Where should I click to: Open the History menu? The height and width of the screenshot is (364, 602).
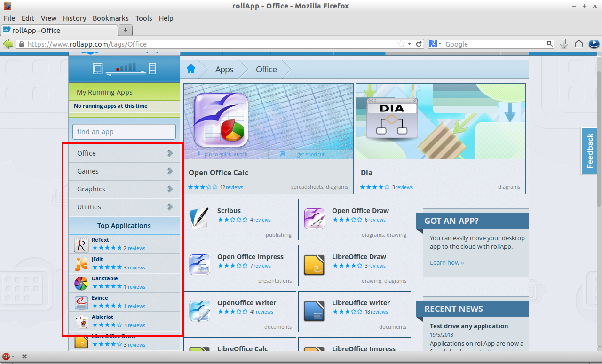(74, 18)
